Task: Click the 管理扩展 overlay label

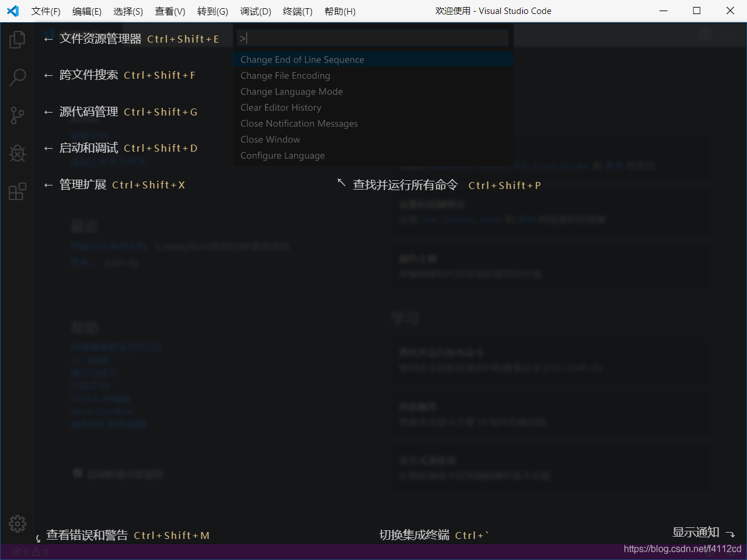Action: [83, 184]
